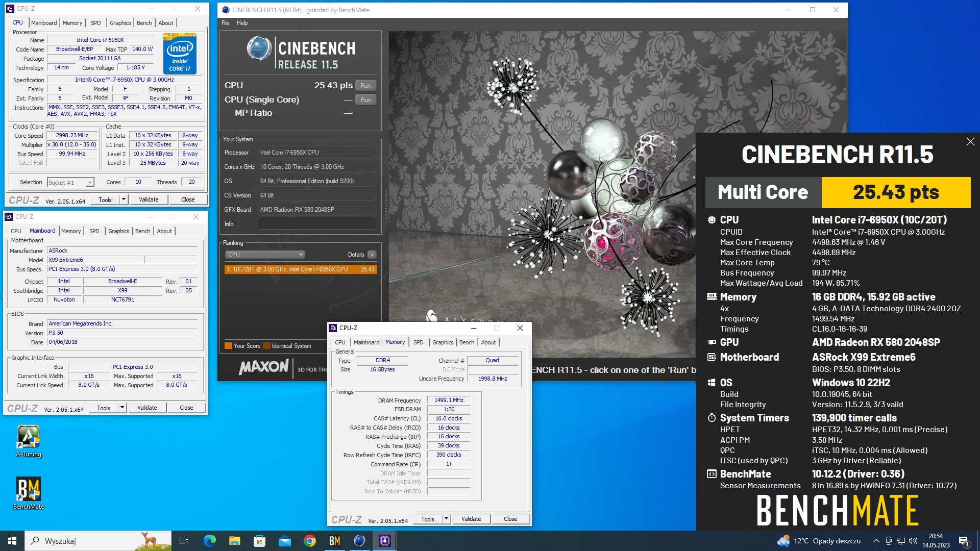Click the Ranking Details arrow button in Cinebench
980x551 pixels.
click(372, 255)
